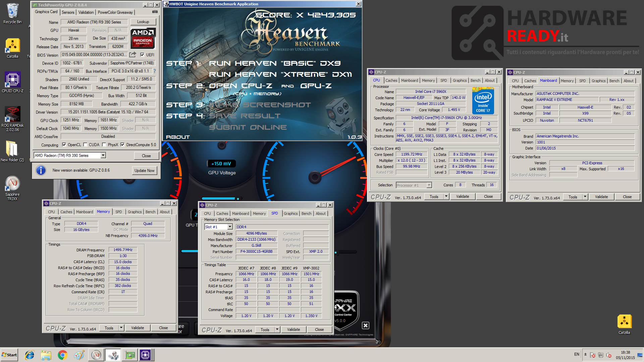Select Graphics tab in CPU-Z SPD window
Image resolution: width=644 pixels, height=362 pixels.
click(x=290, y=214)
